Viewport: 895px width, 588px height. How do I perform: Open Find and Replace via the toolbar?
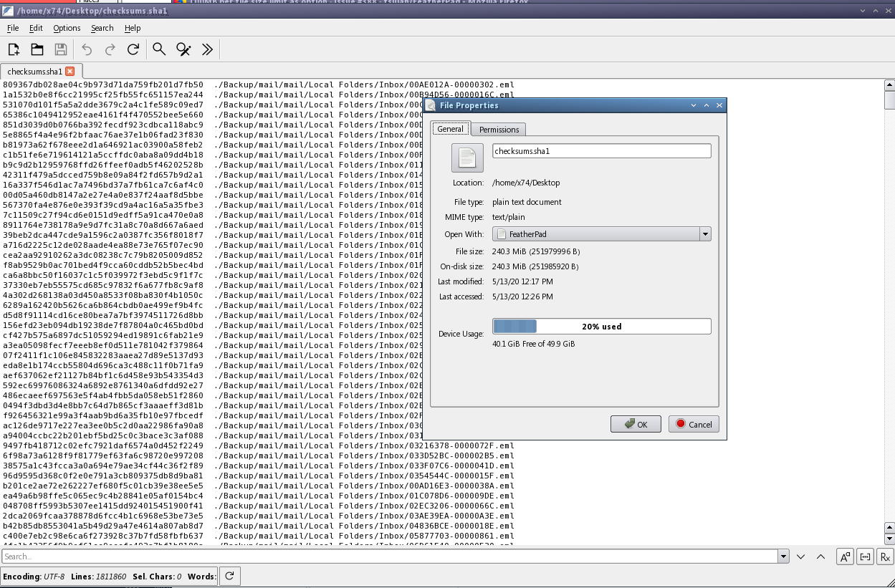click(x=182, y=49)
